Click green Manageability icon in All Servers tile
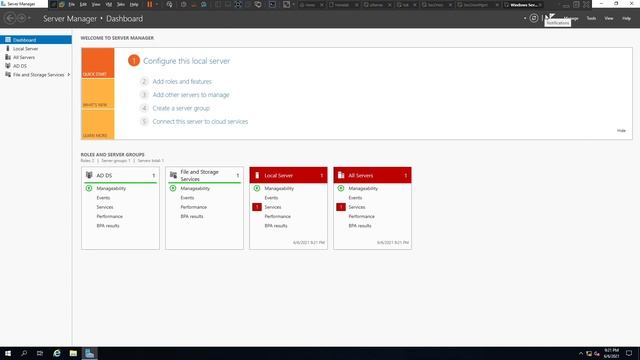The height and width of the screenshot is (360, 640). [x=341, y=189]
